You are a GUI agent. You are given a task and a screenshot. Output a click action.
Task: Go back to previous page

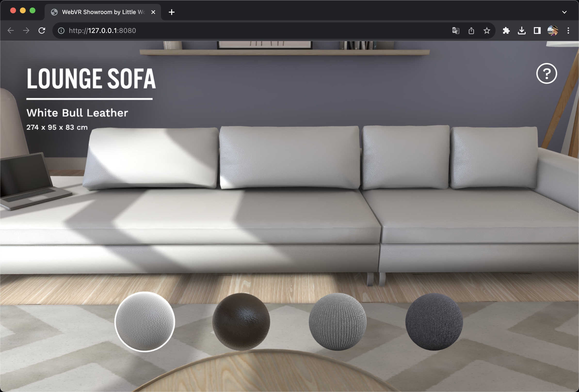(x=11, y=31)
